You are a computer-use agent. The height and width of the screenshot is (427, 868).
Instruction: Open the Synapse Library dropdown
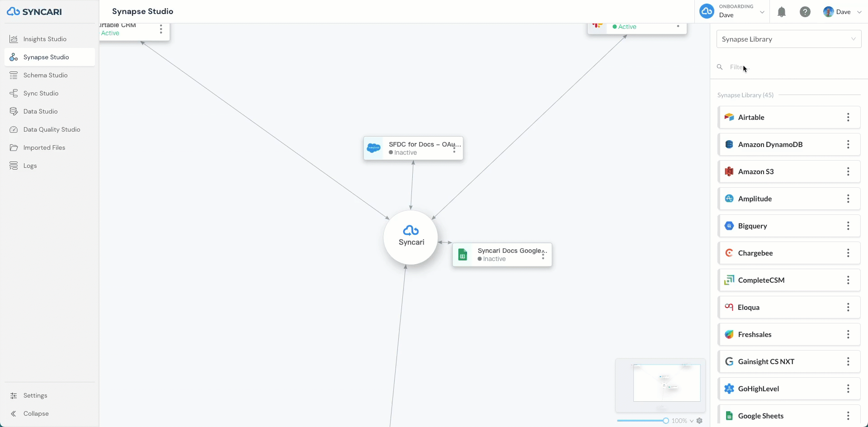pyautogui.click(x=789, y=39)
